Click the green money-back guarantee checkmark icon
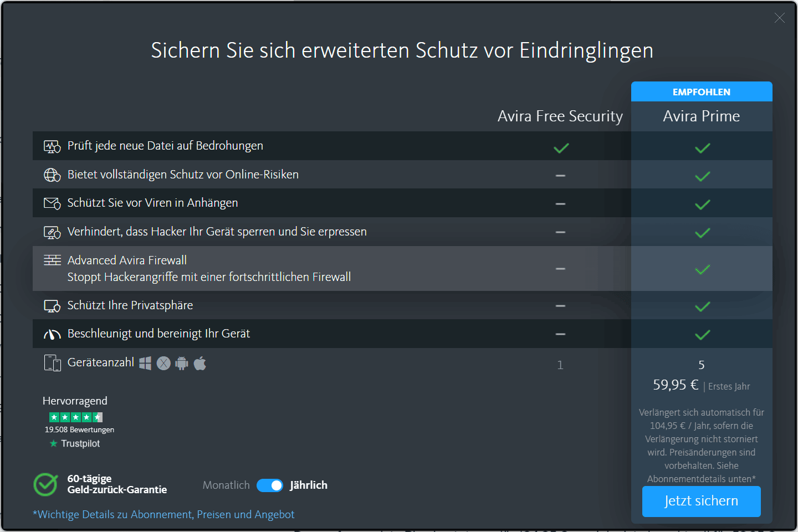This screenshot has width=798, height=532. 45,484
